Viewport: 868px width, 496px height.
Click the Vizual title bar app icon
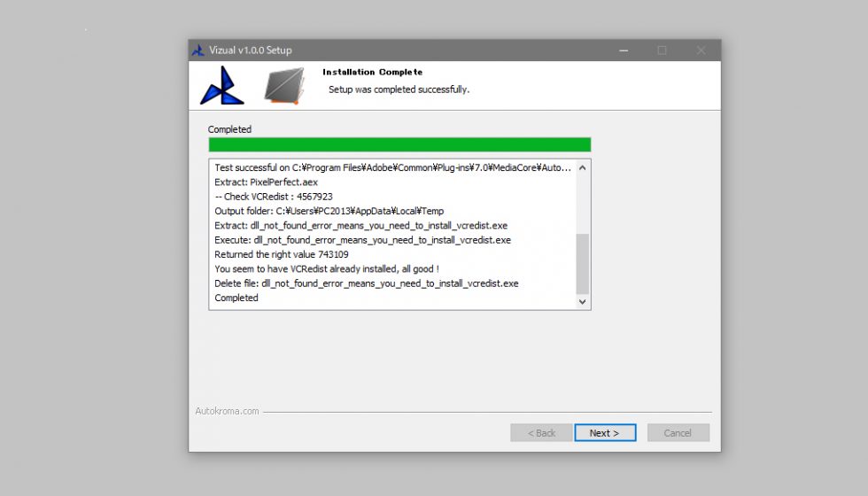pyautogui.click(x=198, y=50)
